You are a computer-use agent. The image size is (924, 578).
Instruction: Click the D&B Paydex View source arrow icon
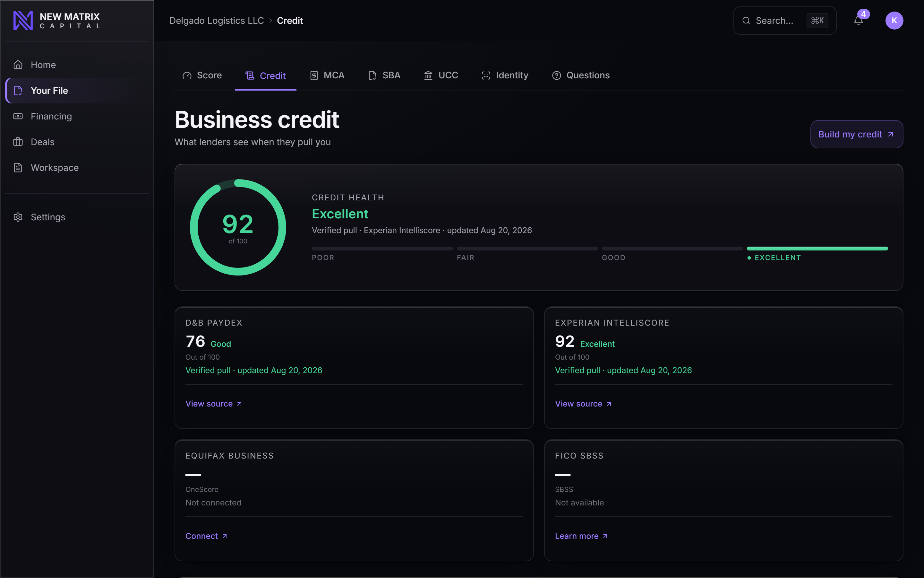pyautogui.click(x=239, y=404)
